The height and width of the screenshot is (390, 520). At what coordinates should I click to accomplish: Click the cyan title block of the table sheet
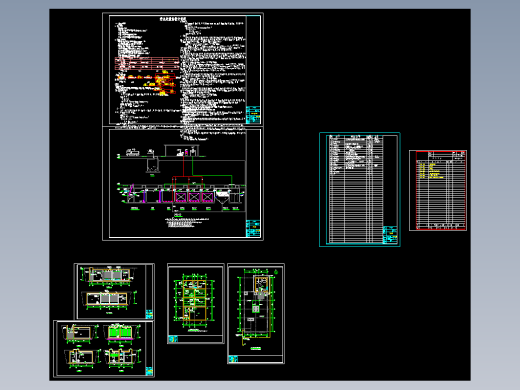tap(390, 235)
